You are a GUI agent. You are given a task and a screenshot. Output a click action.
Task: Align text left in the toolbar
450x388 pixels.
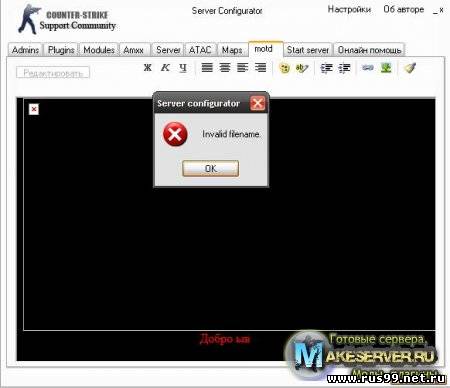pyautogui.click(x=242, y=68)
